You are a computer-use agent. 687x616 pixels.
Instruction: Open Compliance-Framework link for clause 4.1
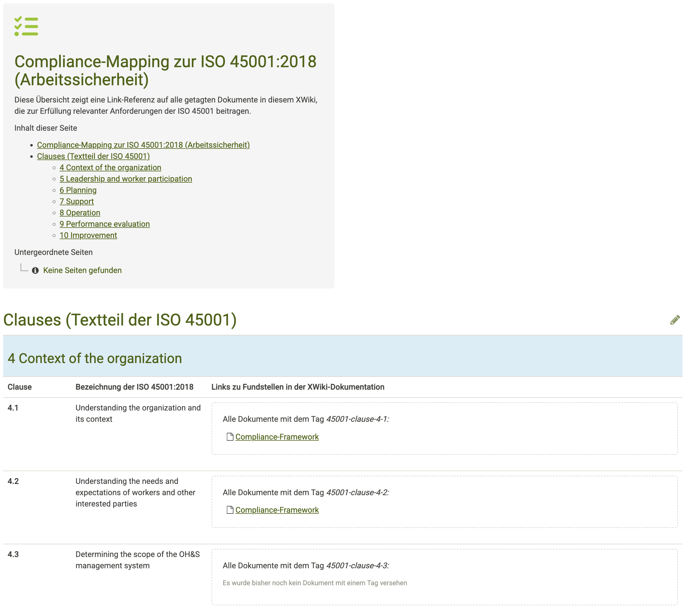pos(277,437)
